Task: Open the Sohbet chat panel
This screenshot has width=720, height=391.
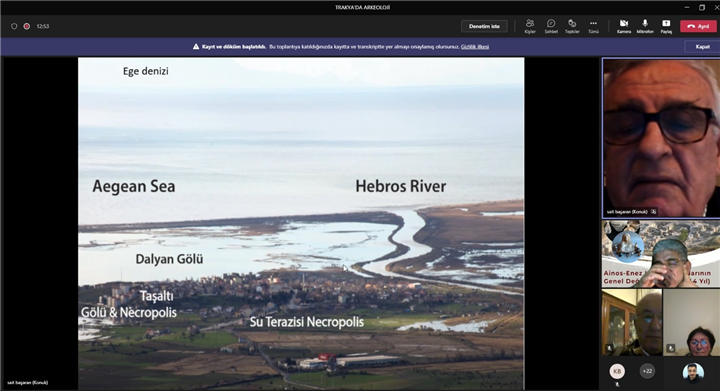Action: tap(551, 26)
